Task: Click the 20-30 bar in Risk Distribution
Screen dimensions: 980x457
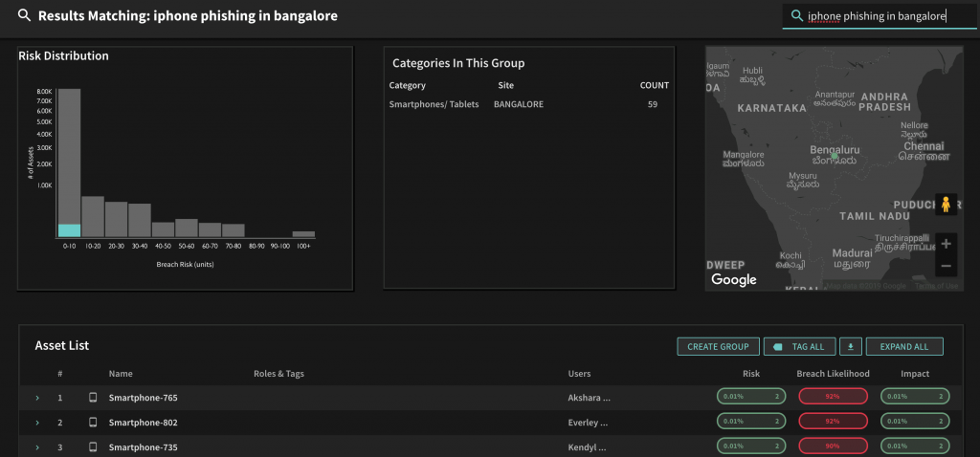Action: [116, 219]
